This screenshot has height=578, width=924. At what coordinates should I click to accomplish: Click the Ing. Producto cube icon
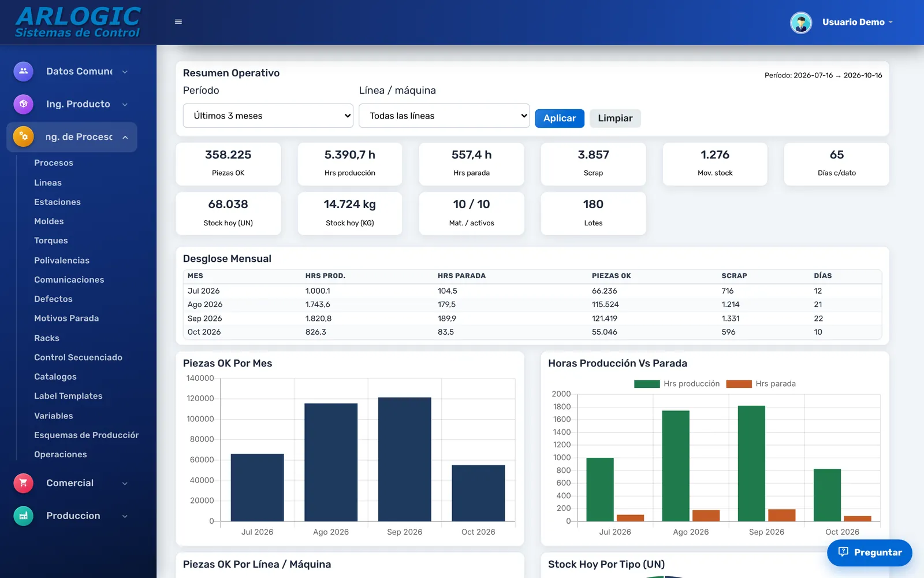click(x=23, y=104)
